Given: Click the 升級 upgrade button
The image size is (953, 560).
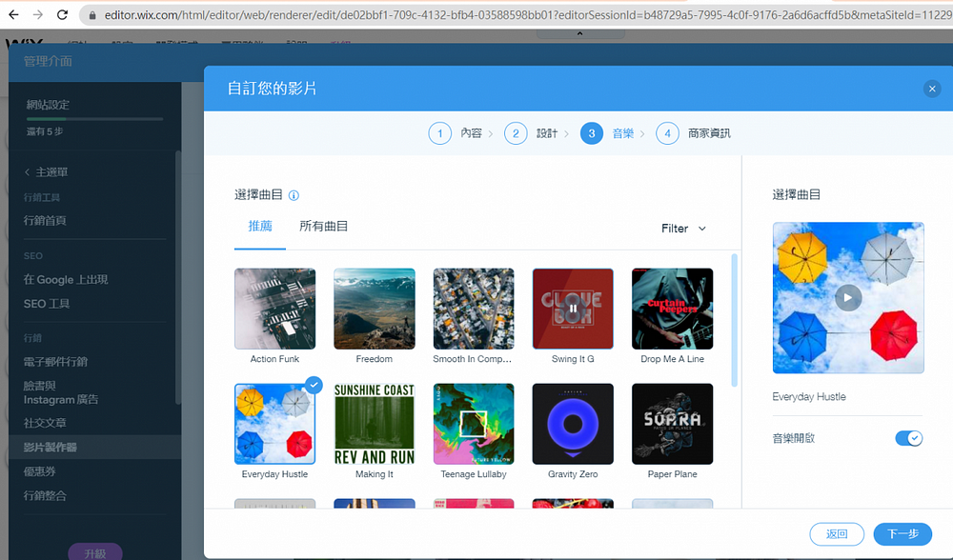Looking at the screenshot, I should [94, 552].
